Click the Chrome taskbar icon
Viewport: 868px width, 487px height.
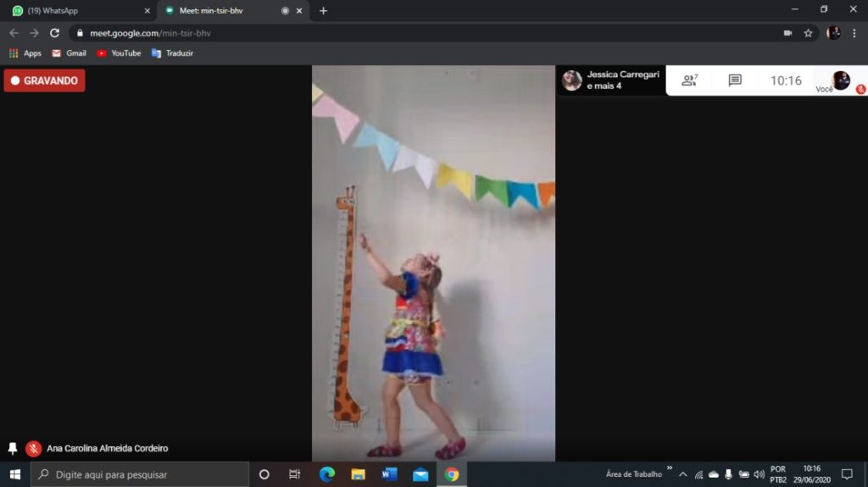pyautogui.click(x=452, y=474)
